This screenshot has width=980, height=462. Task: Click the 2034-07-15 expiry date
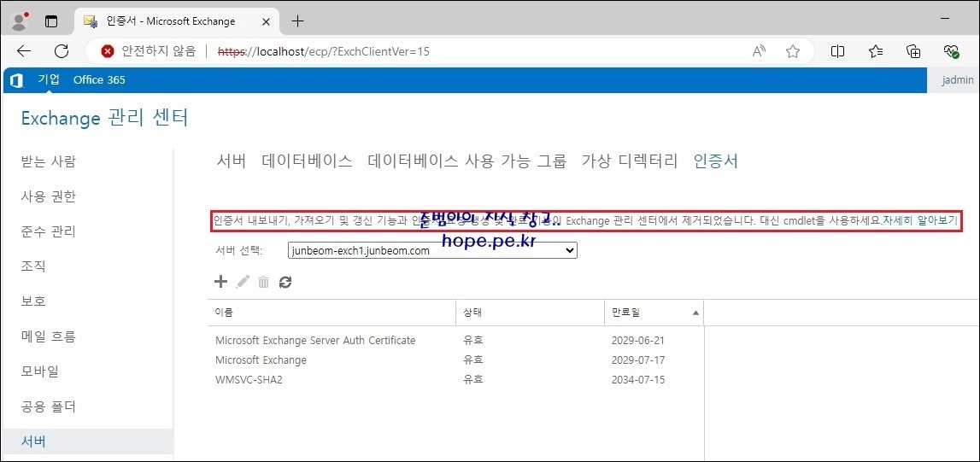tap(638, 379)
